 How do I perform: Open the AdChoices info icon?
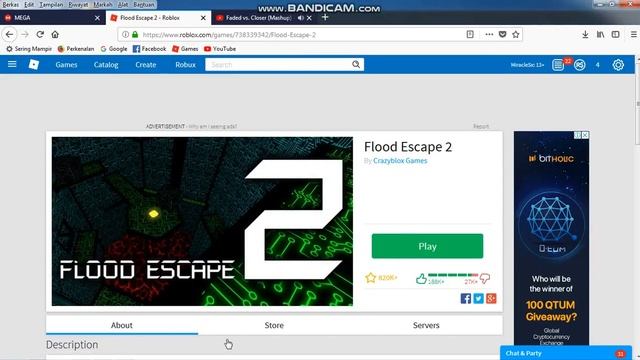(578, 135)
